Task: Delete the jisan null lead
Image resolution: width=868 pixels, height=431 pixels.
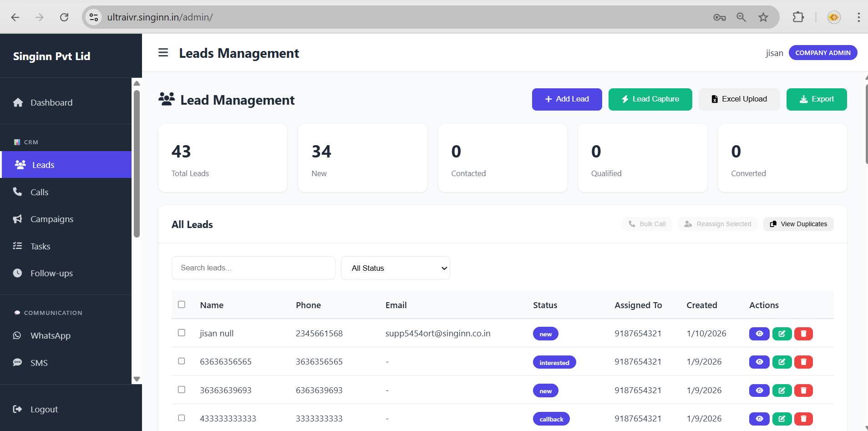Action: tap(803, 334)
